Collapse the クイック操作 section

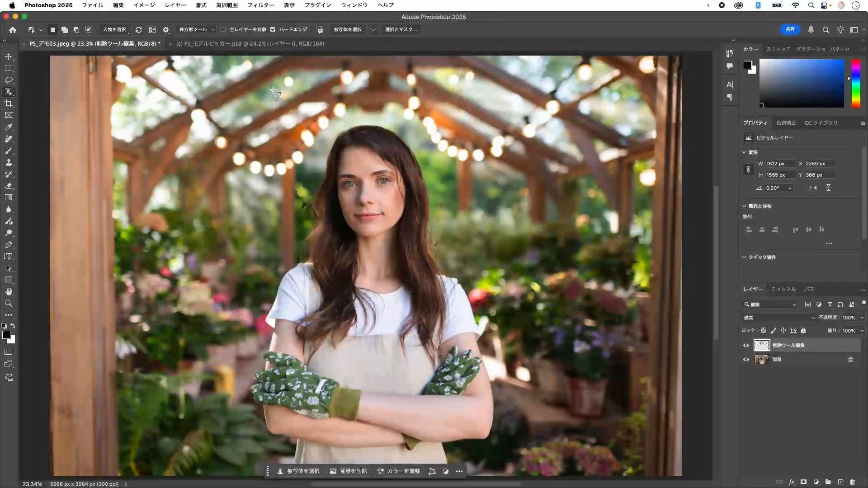click(744, 257)
